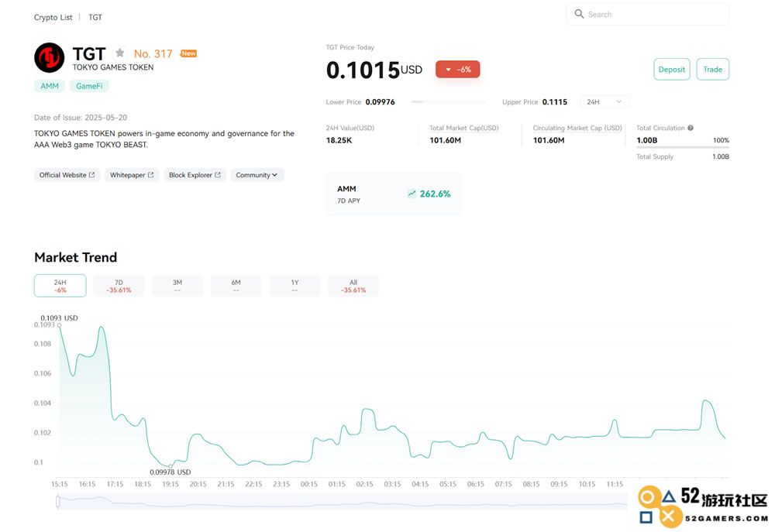The width and height of the screenshot is (775, 532).
Task: Click the 262.6% APY value
Action: pos(435,194)
